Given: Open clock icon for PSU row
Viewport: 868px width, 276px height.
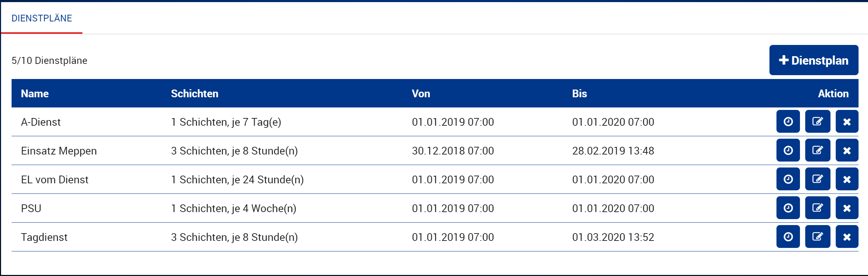Looking at the screenshot, I should [788, 208].
